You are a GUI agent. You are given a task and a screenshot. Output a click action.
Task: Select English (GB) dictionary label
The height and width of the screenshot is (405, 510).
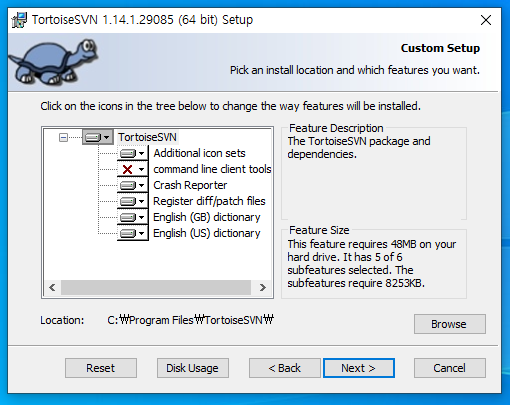[x=207, y=217]
